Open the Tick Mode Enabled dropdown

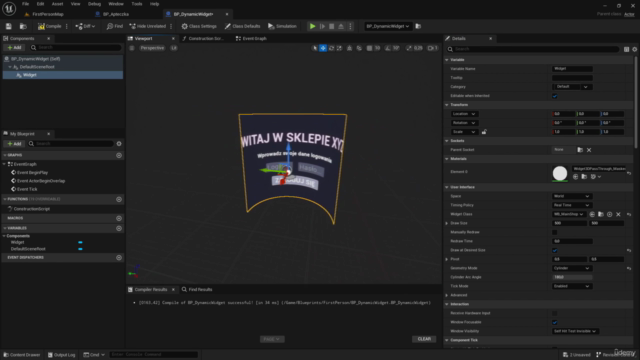[x=571, y=286]
